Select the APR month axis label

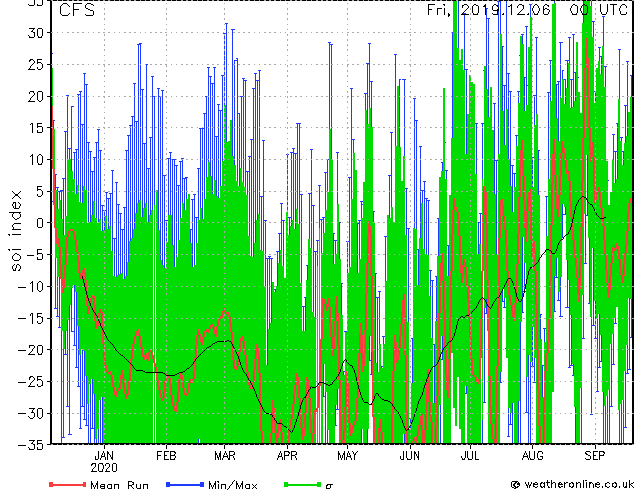click(287, 456)
